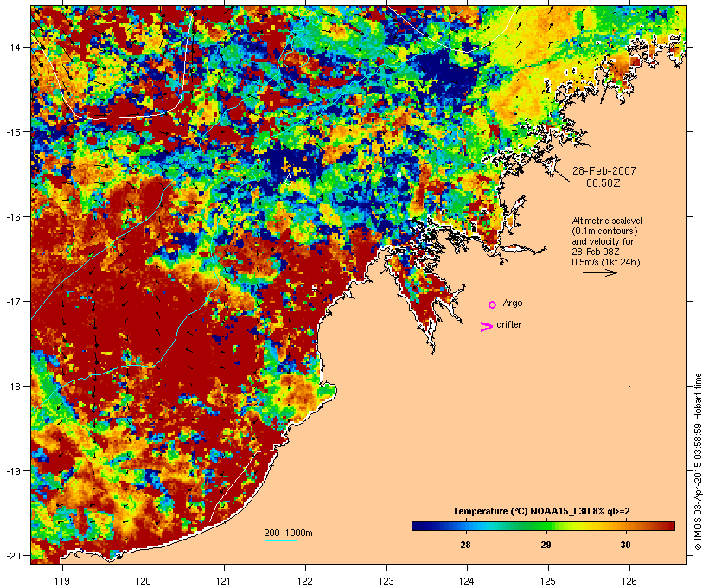
Task: Click the color bar value 28
Action: (x=465, y=545)
